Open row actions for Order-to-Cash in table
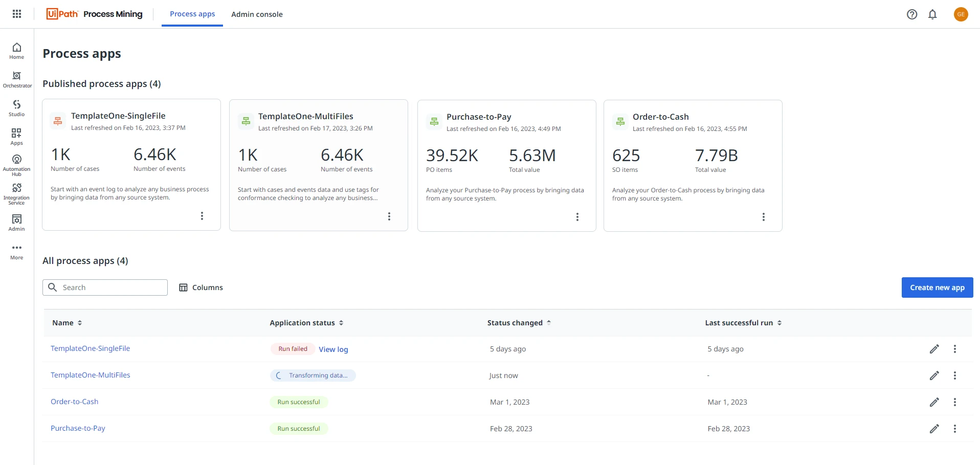 click(955, 402)
